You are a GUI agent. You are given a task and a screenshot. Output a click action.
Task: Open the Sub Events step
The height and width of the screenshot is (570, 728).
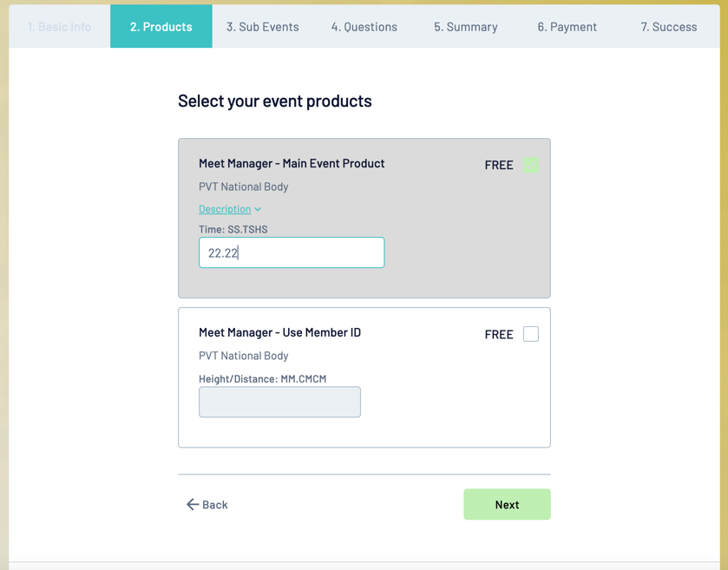click(x=263, y=27)
